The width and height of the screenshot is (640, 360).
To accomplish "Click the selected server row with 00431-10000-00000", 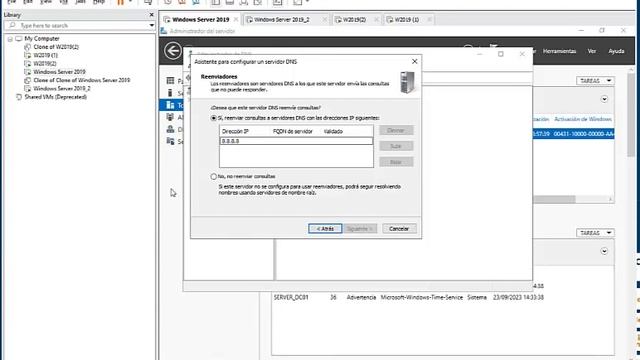I will [573, 134].
